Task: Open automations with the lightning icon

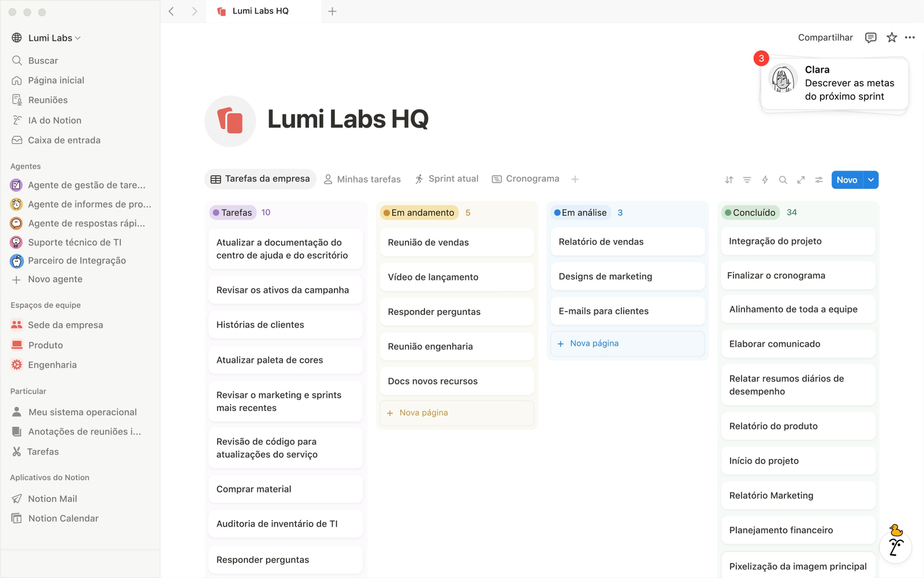Action: coord(765,180)
